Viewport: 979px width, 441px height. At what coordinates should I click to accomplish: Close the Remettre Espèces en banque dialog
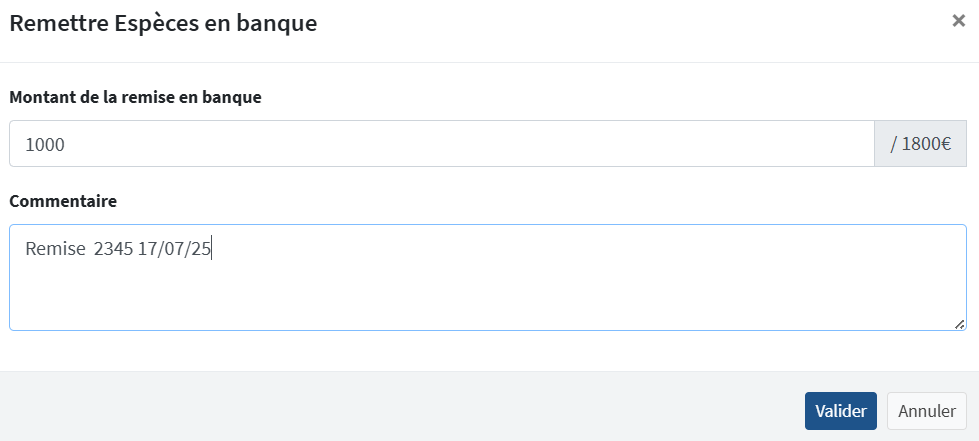tap(958, 21)
